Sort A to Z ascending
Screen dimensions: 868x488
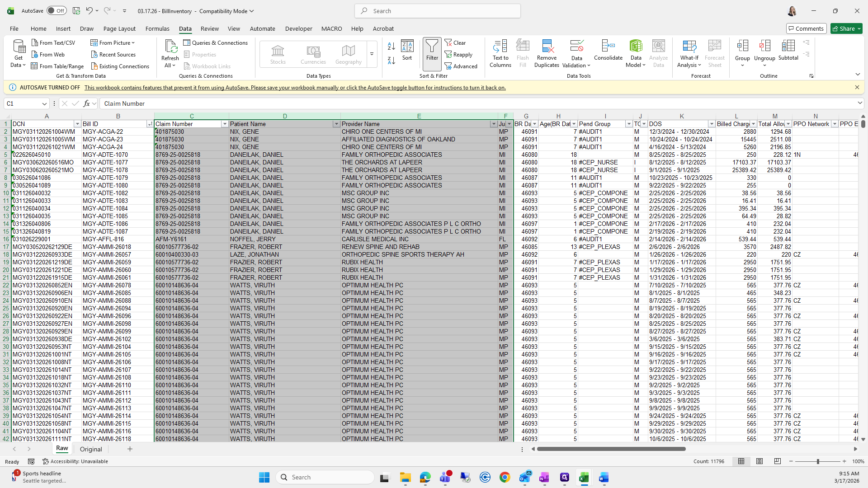[x=392, y=46]
